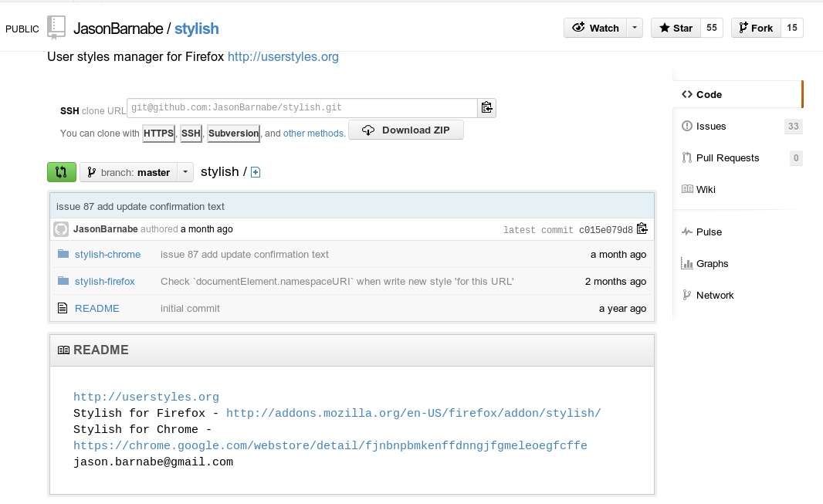
Task: Open JasonBarnabe author link in commit row
Action: tap(106, 229)
